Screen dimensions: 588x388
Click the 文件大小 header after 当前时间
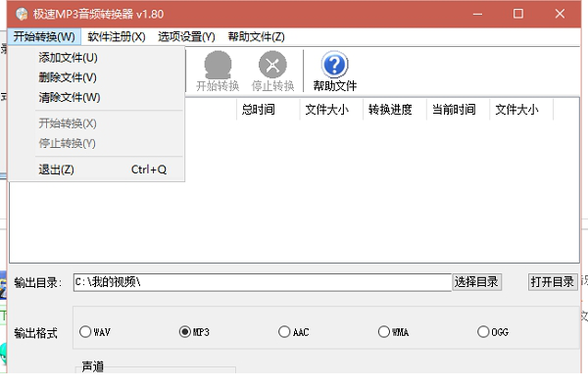click(x=521, y=110)
